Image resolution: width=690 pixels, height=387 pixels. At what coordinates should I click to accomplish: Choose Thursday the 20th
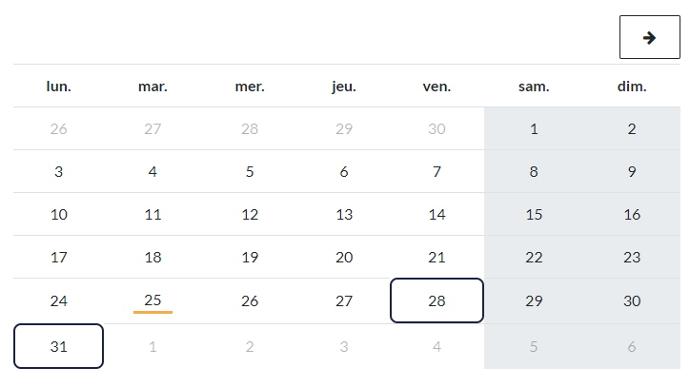click(344, 257)
